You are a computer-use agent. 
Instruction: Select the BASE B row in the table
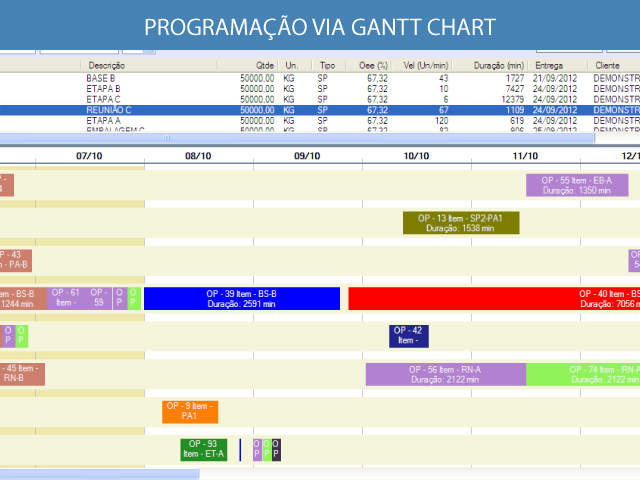point(320,78)
